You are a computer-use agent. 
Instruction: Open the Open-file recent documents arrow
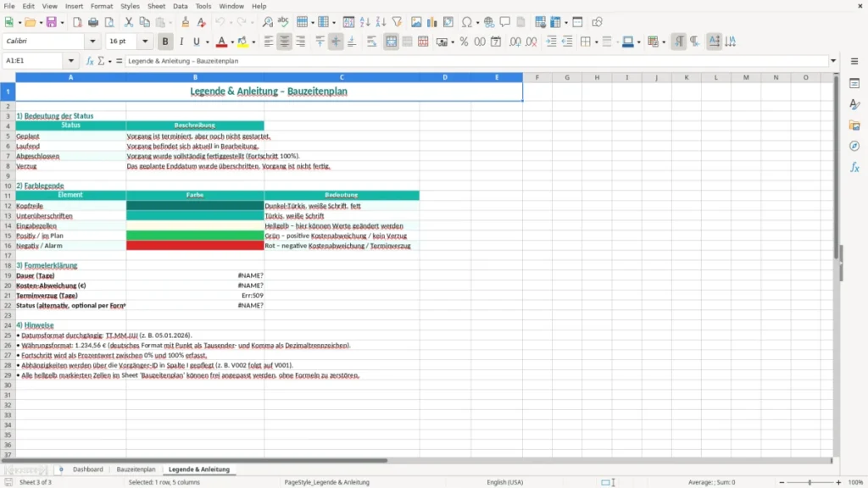pyautogui.click(x=41, y=23)
